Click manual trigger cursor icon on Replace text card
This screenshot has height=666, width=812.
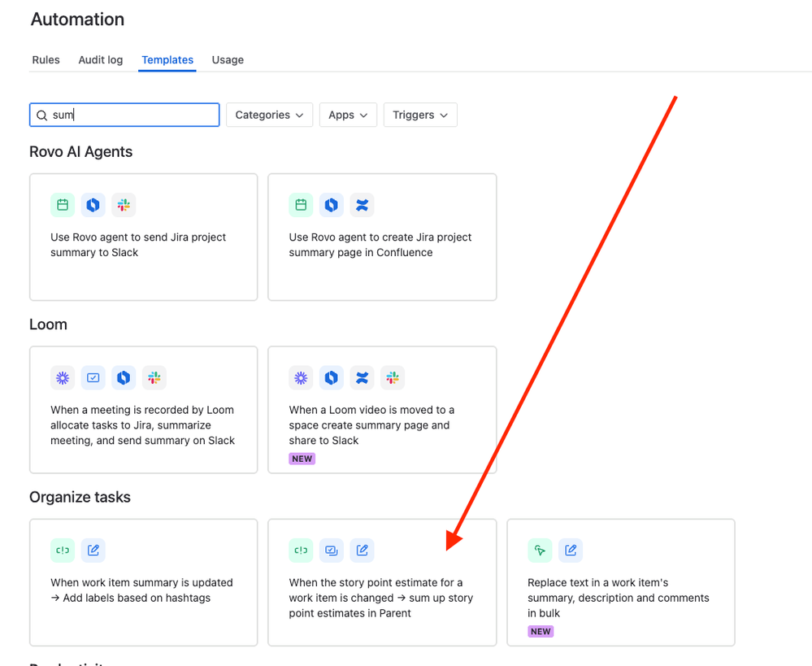coord(540,551)
